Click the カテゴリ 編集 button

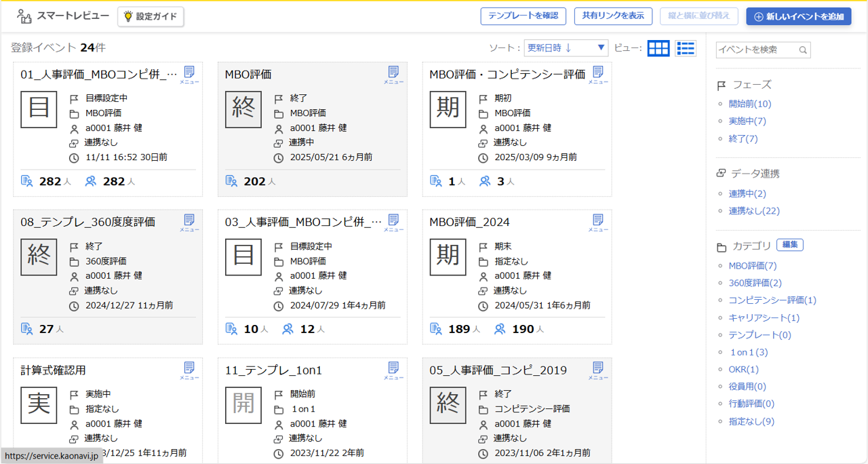[789, 244]
